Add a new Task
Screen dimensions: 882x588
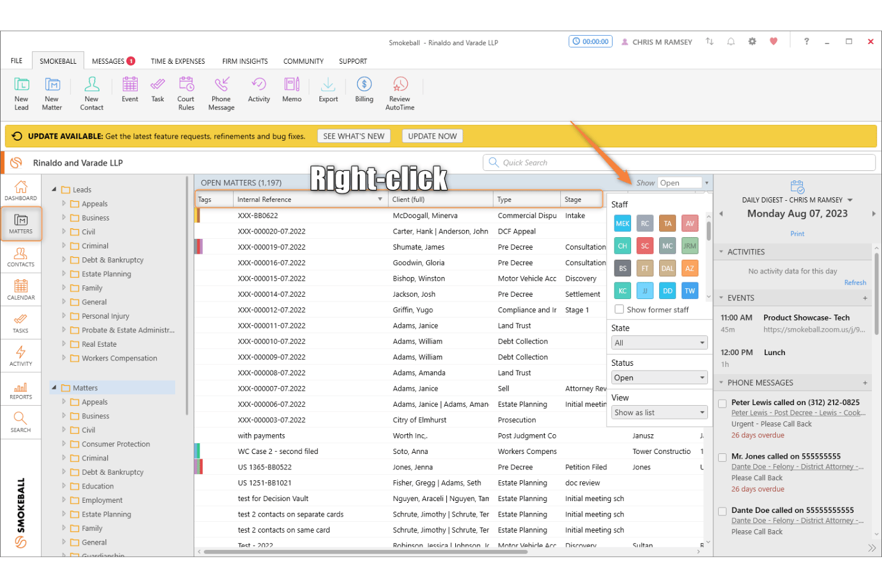click(x=158, y=90)
